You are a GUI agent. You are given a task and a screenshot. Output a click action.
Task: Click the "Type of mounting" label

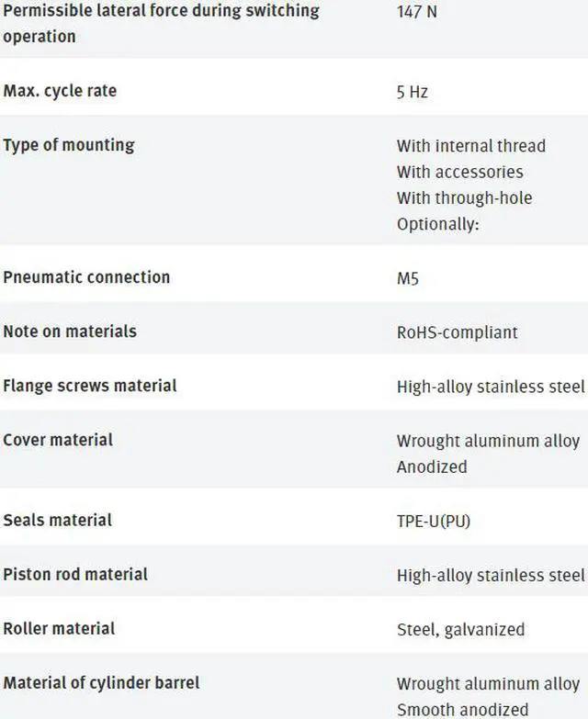pos(69,145)
